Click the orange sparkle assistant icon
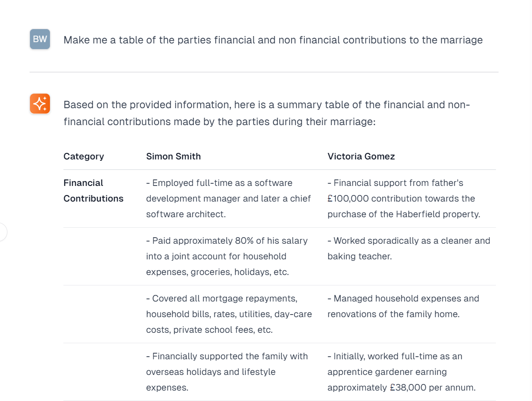532x401 pixels. point(40,104)
